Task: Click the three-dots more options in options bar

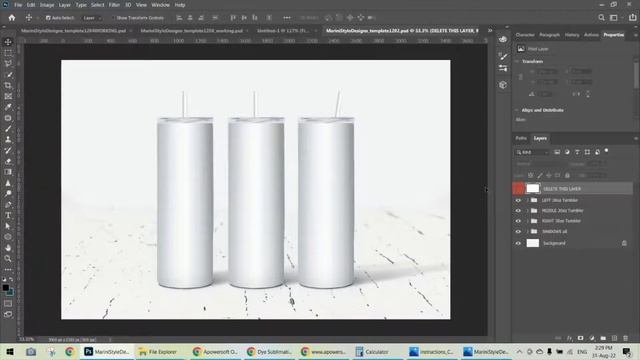Action: (287, 18)
